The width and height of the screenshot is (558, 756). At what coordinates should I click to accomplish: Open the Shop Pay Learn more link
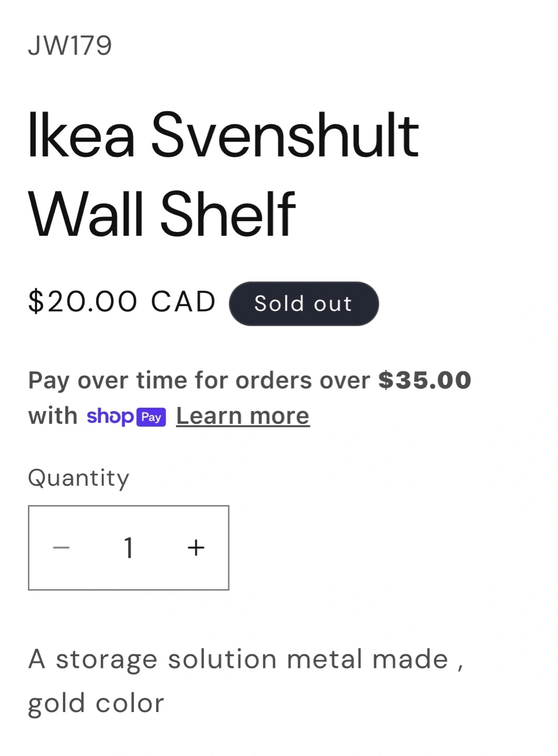pyautogui.click(x=243, y=416)
